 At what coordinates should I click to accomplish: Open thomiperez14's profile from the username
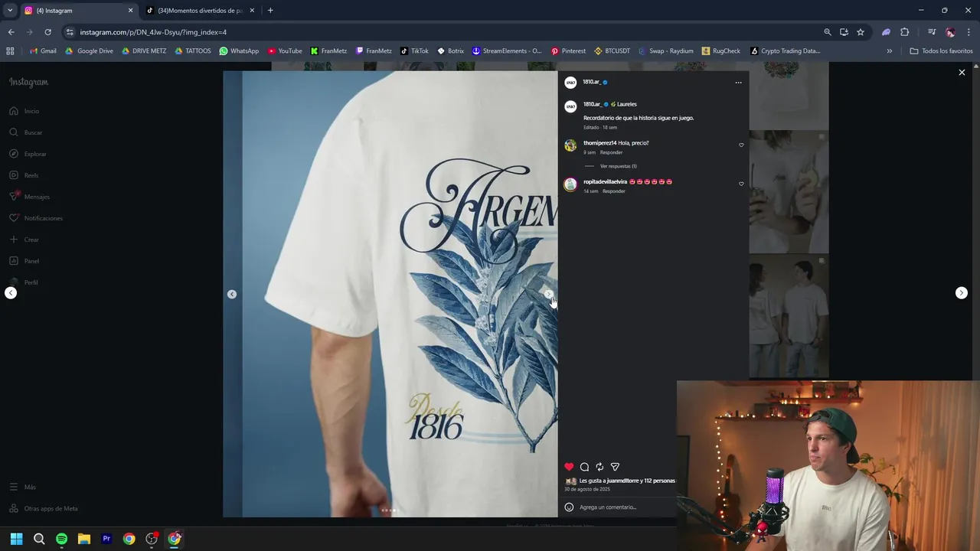(x=599, y=143)
